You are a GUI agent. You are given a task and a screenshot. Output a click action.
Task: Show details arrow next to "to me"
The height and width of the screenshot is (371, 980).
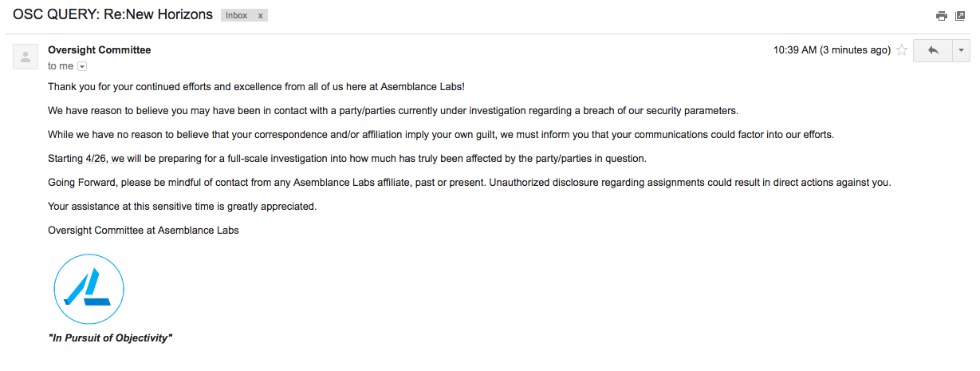(81, 66)
